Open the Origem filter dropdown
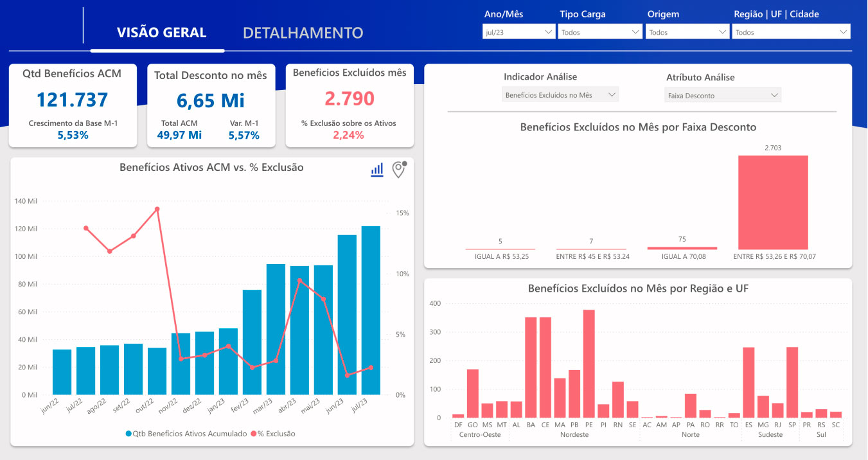868x460 pixels. (687, 32)
